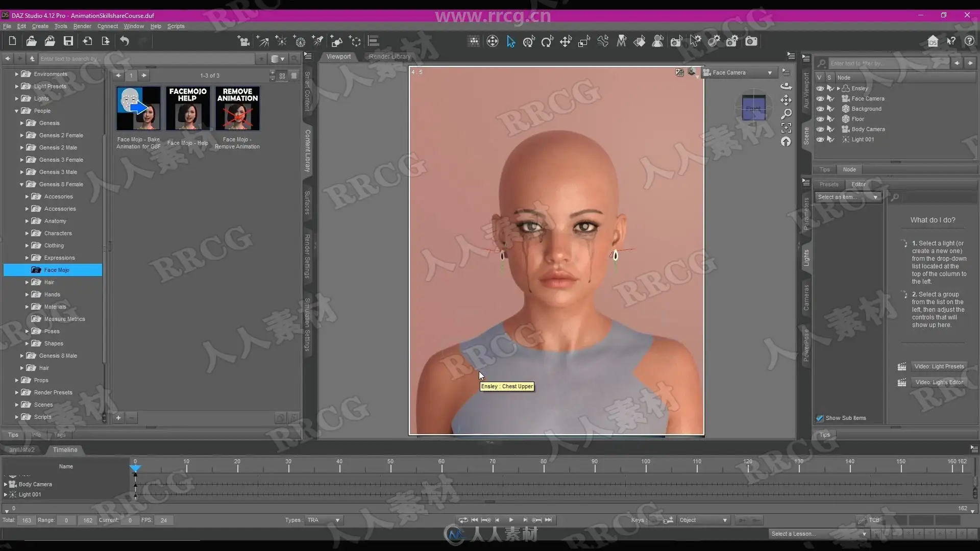The width and height of the screenshot is (980, 551).
Task: Open the Render menu in the menu bar
Action: coord(82,26)
